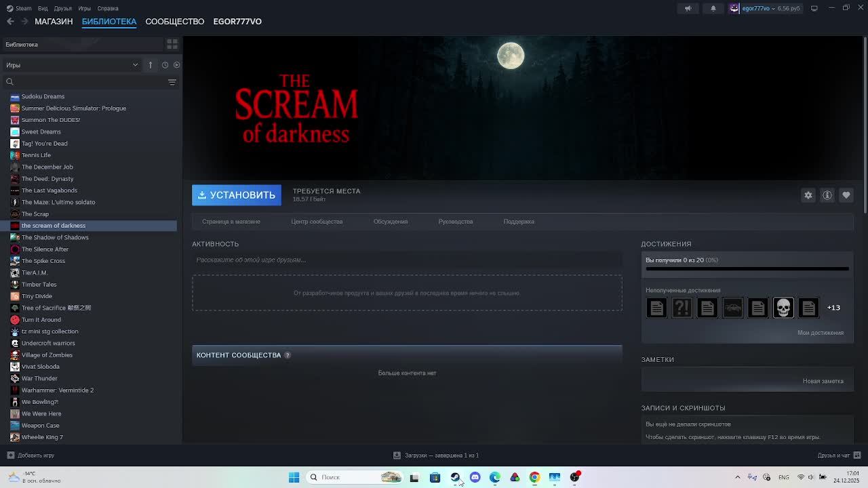The width and height of the screenshot is (868, 488).
Task: Open Поддержка link
Action: 519,222
